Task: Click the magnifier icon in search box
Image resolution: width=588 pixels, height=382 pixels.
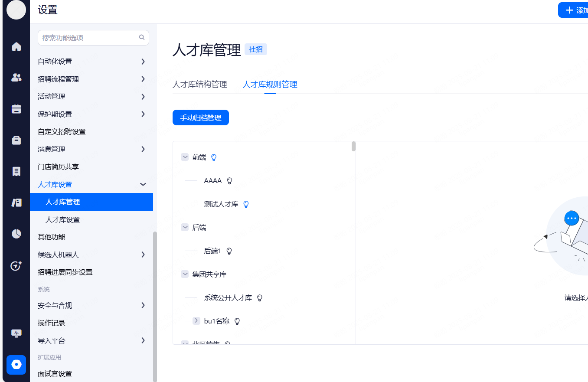Action: pos(142,38)
